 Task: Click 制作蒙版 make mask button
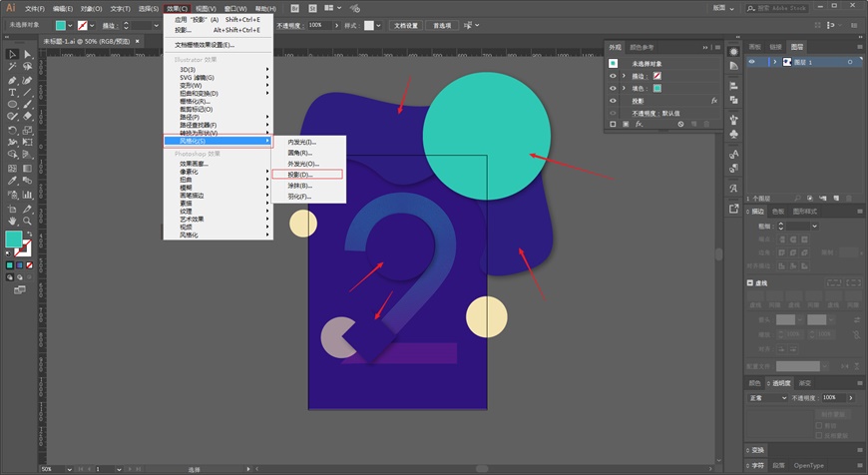[832, 415]
